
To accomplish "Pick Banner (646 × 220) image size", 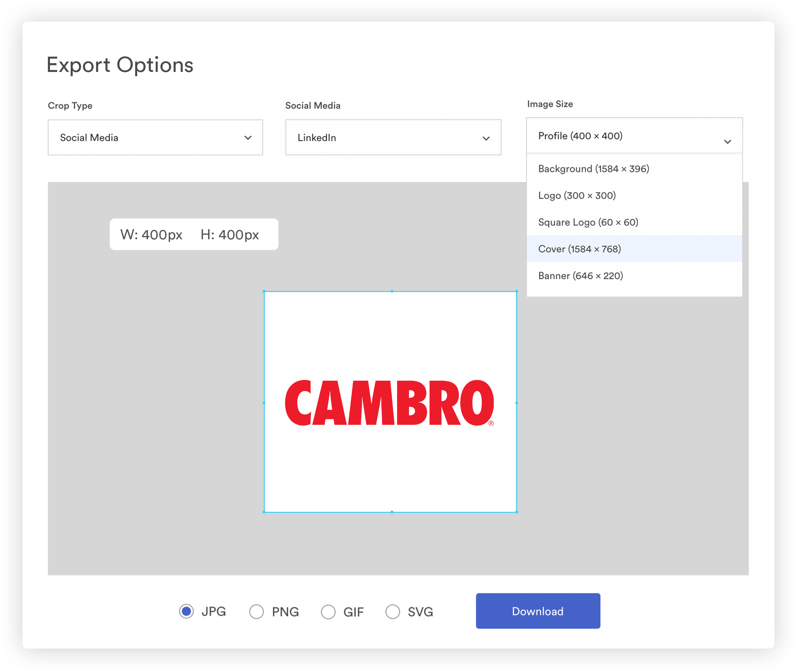I will click(x=580, y=275).
